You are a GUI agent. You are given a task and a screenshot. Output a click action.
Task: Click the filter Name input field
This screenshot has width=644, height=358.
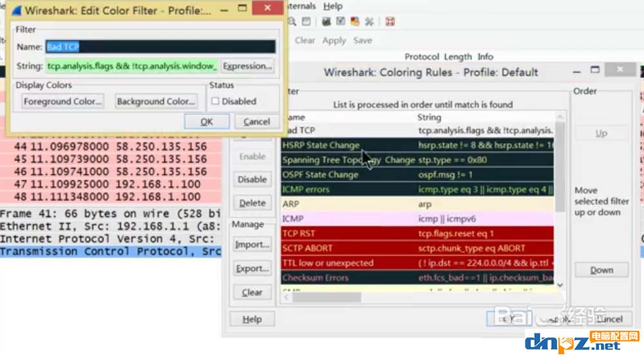(160, 47)
